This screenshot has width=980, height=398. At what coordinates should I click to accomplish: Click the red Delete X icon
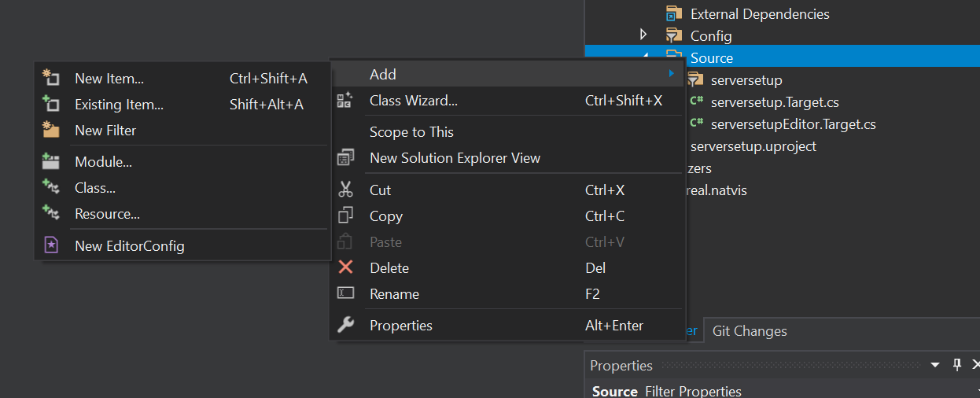pyautogui.click(x=345, y=267)
